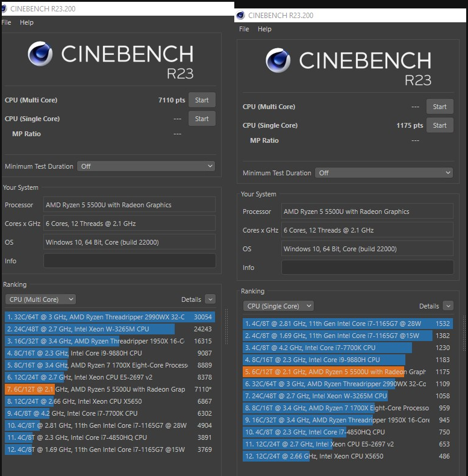Open the CPU (Multi Core) ranking dropdown
468x476 pixels.
pyautogui.click(x=41, y=299)
